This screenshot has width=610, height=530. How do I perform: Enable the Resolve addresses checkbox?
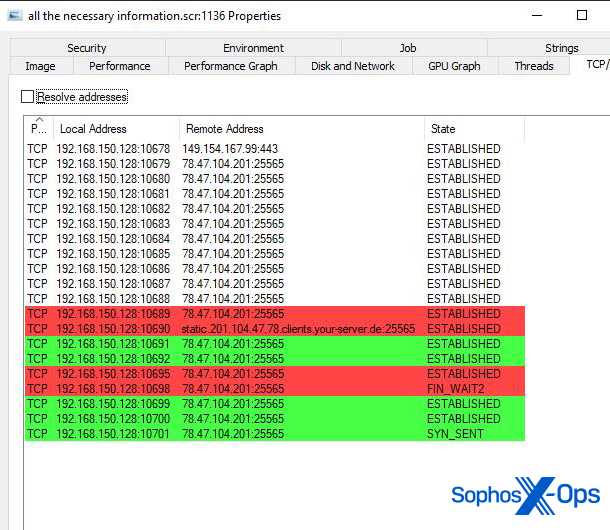27,97
